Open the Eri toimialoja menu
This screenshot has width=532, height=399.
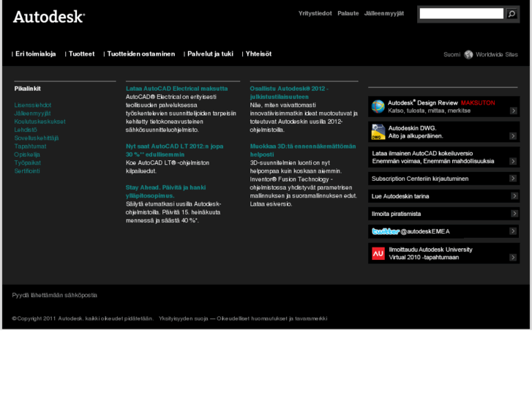pos(36,54)
